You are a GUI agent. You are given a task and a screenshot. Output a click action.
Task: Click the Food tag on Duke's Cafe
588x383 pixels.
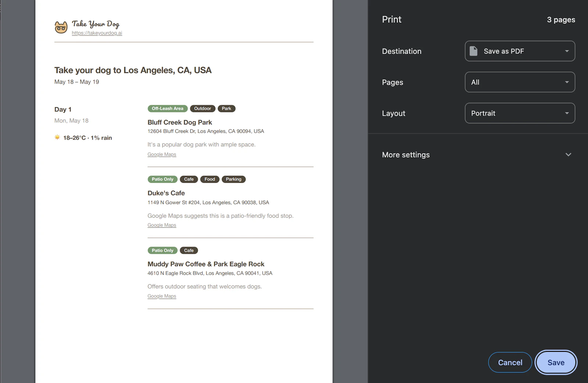(210, 179)
